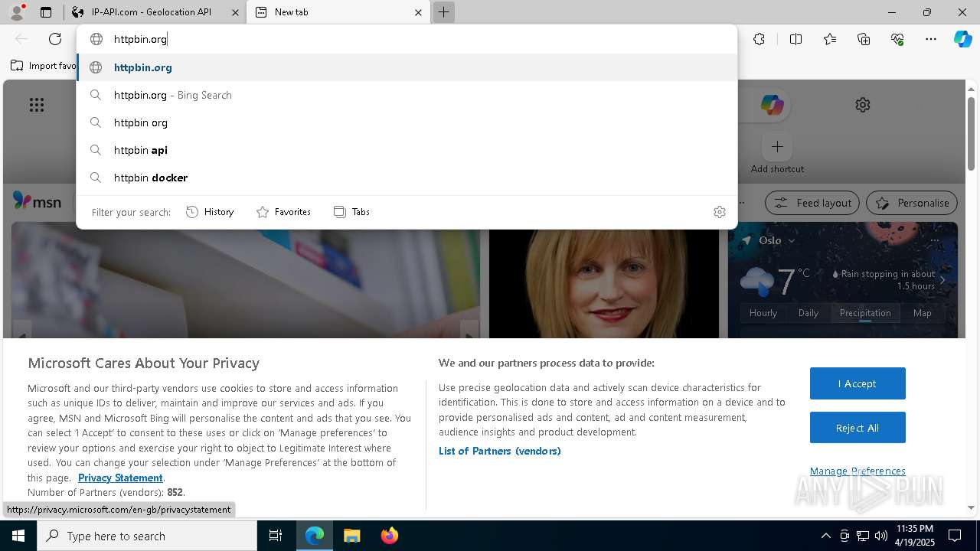Switch to IP-API.com Geolocation API tab

tap(155, 12)
